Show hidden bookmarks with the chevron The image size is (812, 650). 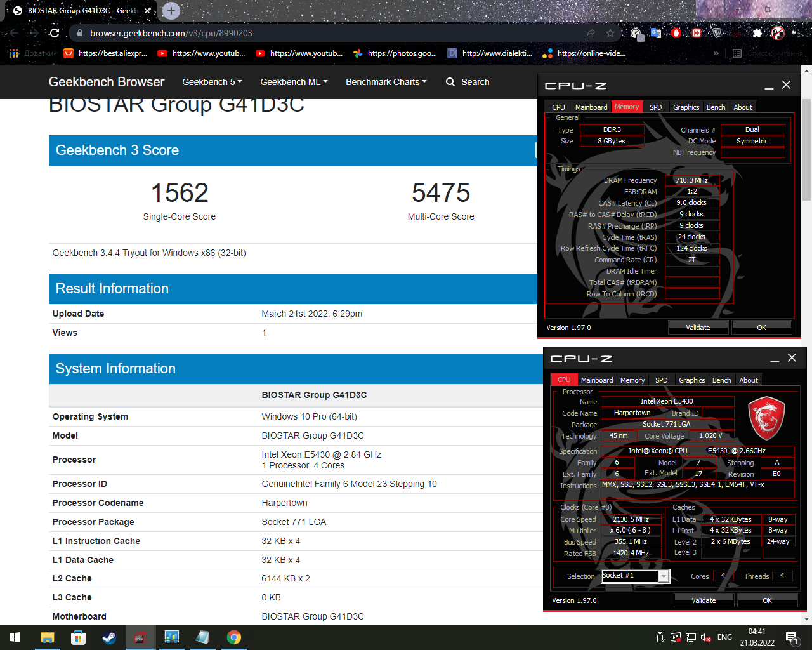716,53
